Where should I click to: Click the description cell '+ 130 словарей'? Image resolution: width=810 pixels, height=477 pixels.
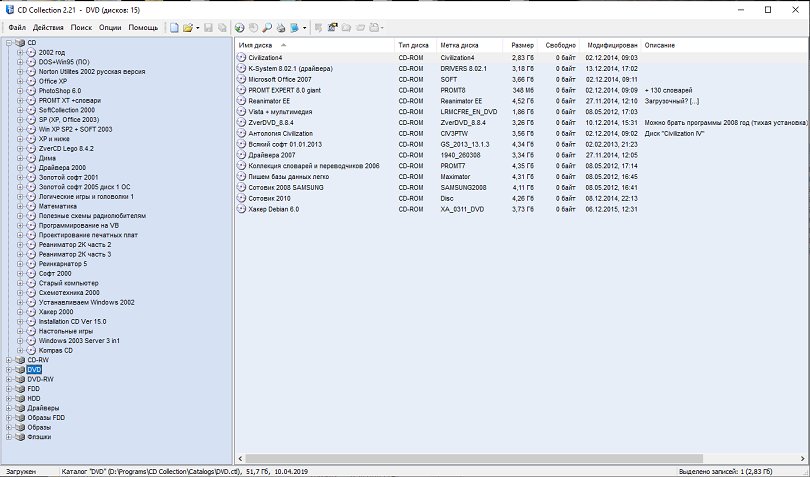click(668, 90)
